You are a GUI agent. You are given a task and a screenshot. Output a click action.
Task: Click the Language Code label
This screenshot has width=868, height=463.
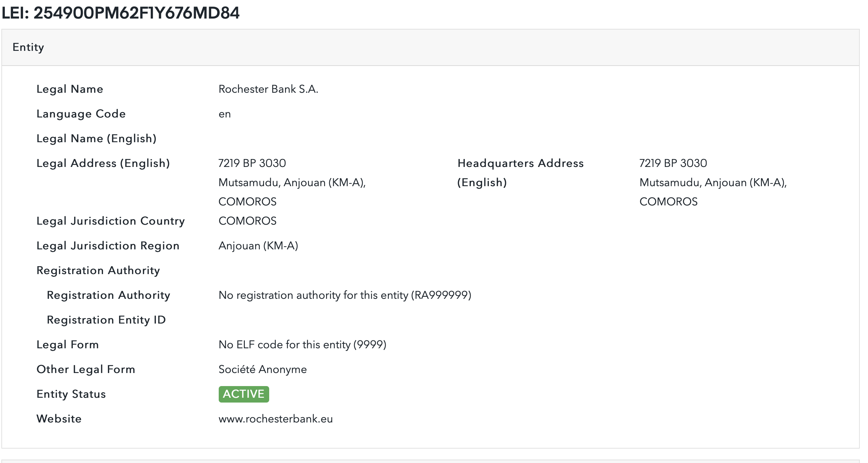(x=81, y=114)
